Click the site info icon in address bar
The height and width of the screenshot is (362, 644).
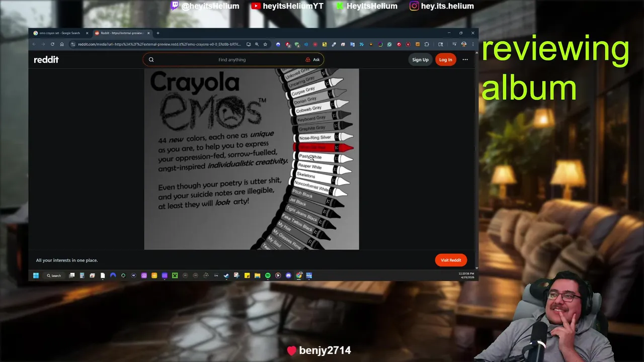coord(73,44)
